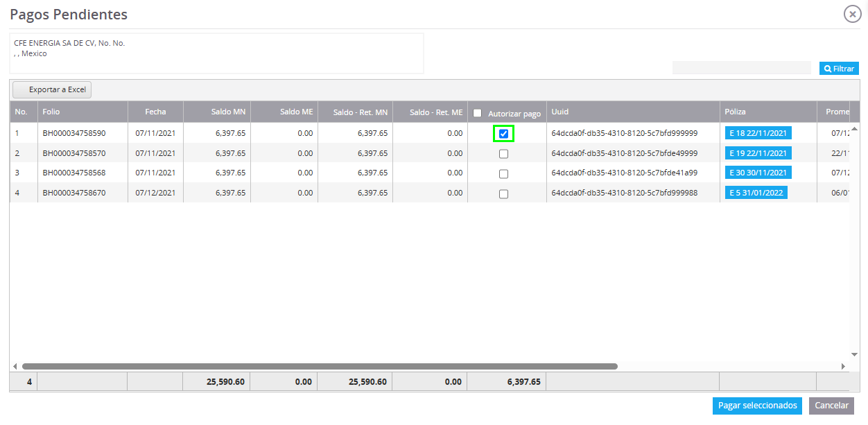The width and height of the screenshot is (868, 425).
Task: Uncheck authorize payment for folio BH000034758590
Action: 503,133
